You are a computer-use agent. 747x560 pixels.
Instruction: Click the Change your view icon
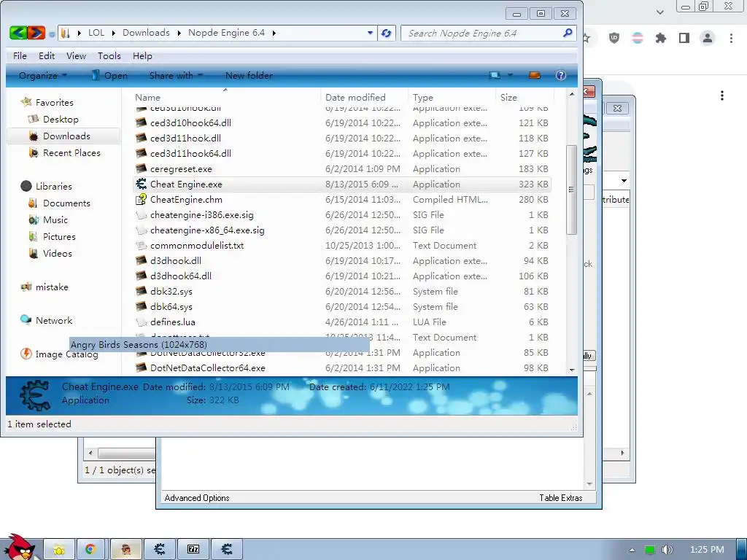pos(495,75)
